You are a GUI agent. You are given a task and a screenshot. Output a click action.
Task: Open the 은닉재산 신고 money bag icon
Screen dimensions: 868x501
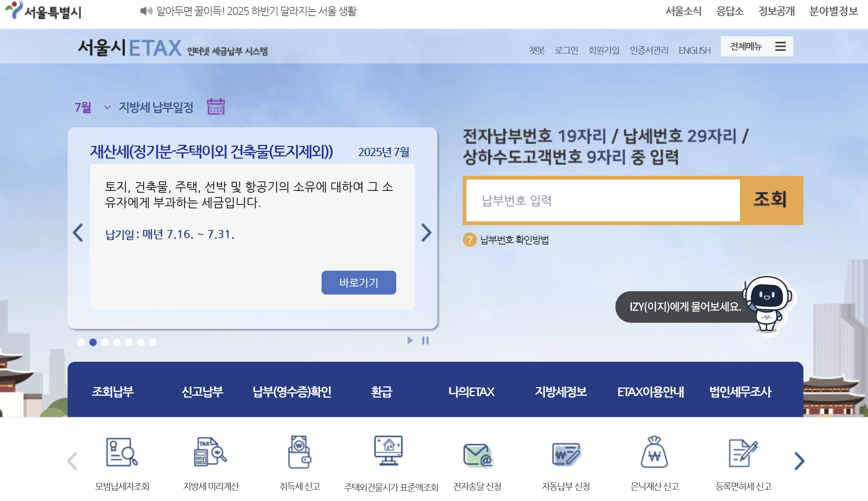click(654, 452)
